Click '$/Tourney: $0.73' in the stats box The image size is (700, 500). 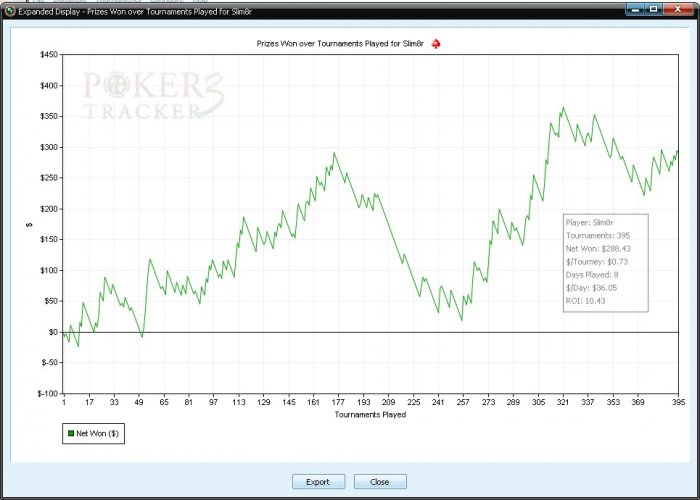click(x=596, y=262)
